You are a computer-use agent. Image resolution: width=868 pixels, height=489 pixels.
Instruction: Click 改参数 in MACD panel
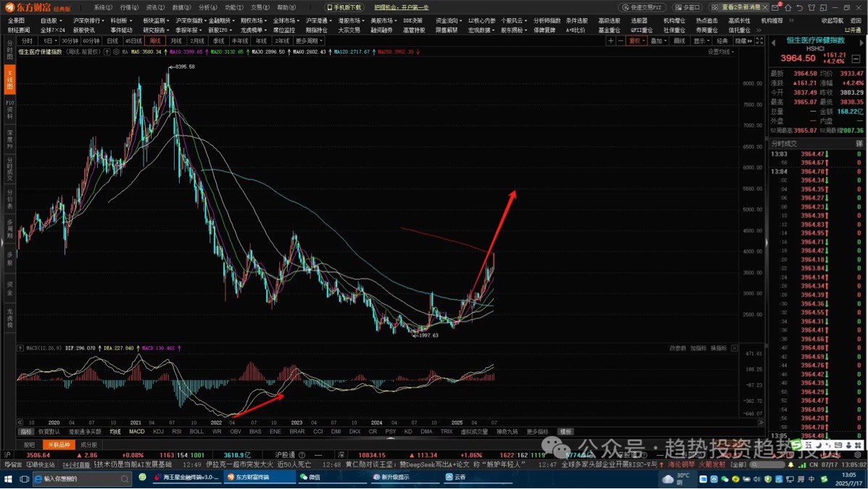[677, 348]
